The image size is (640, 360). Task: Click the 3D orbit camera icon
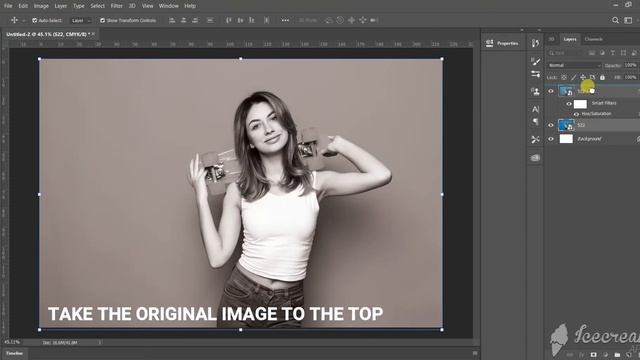point(329,20)
